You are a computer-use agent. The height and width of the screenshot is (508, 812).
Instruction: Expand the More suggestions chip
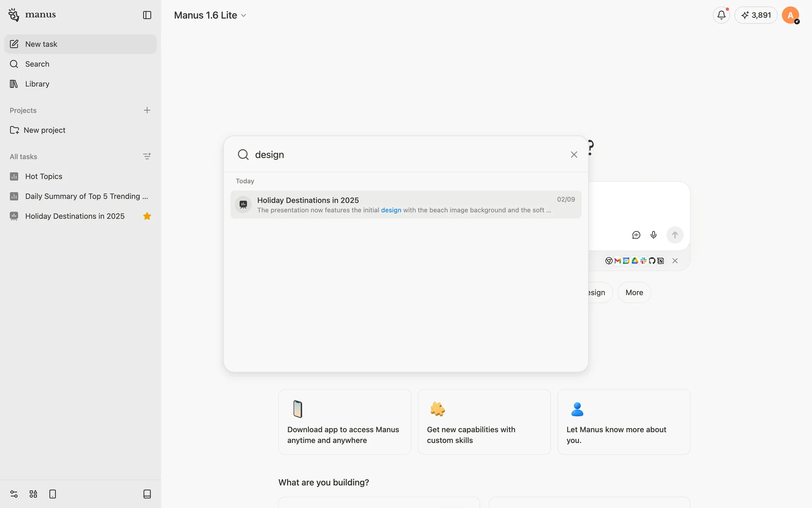tap(634, 293)
